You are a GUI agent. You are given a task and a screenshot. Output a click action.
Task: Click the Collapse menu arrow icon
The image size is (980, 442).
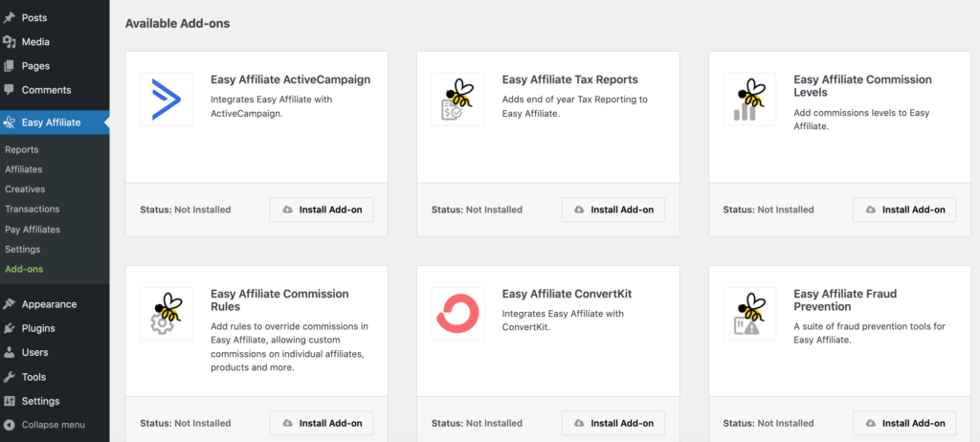[9, 425]
